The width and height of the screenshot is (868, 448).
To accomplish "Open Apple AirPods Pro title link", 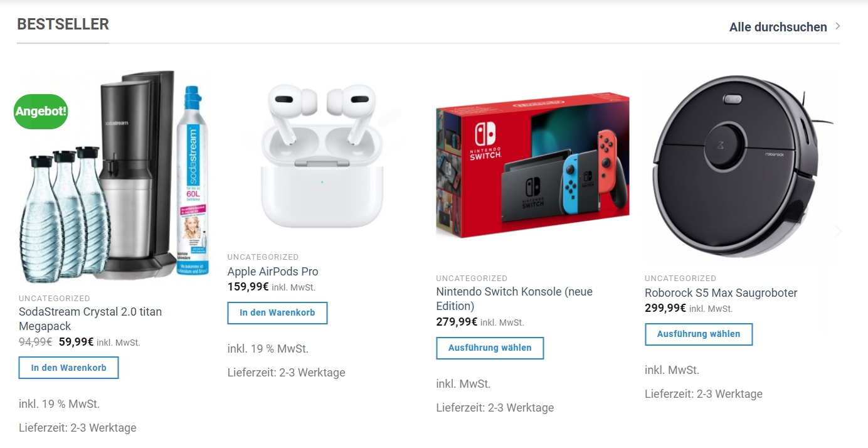I will pos(273,271).
